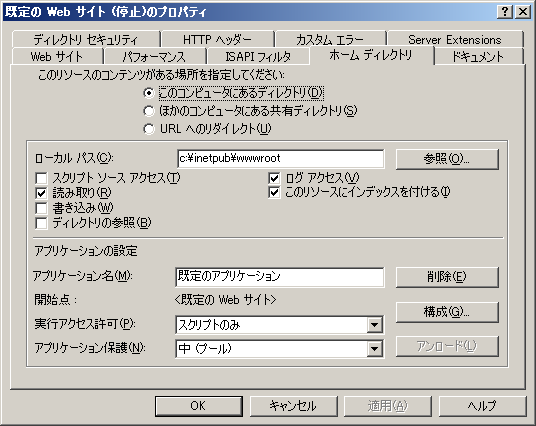Click the 削除 button
Image resolution: width=536 pixels, height=426 pixels.
(x=447, y=277)
